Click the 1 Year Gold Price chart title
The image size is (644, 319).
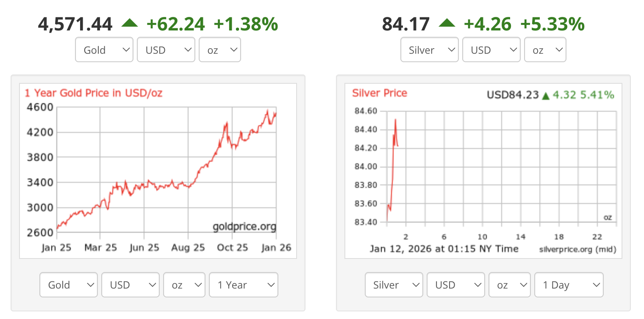(x=93, y=93)
